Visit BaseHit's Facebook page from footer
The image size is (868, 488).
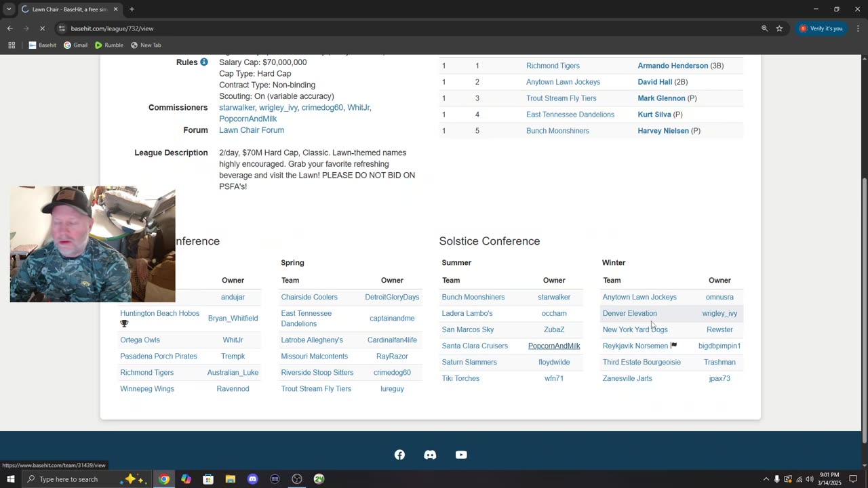pyautogui.click(x=399, y=455)
